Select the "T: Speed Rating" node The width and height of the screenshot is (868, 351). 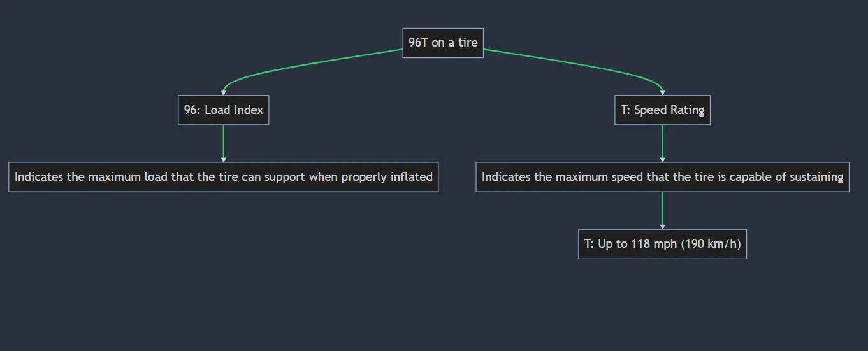click(x=662, y=110)
